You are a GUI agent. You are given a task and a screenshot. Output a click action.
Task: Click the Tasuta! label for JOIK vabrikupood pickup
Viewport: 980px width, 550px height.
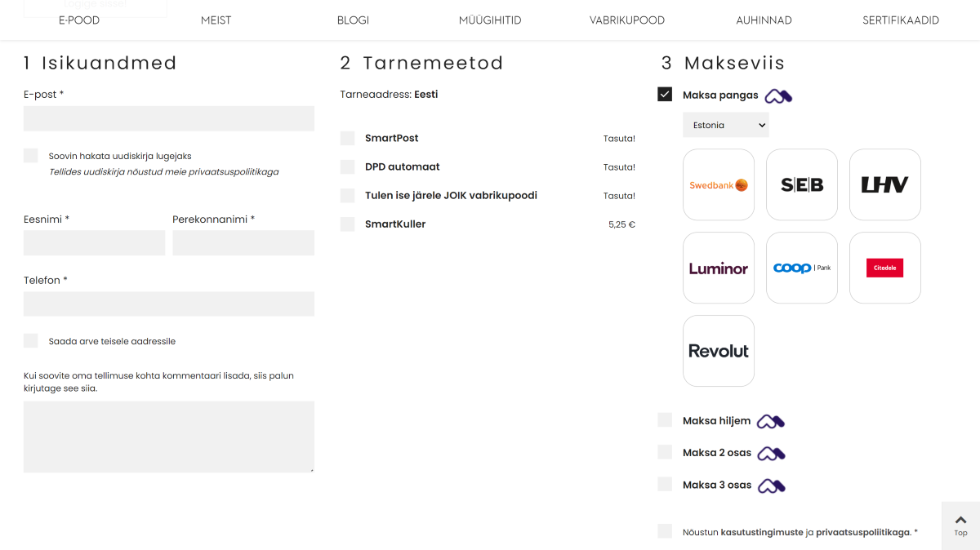pyautogui.click(x=619, y=196)
